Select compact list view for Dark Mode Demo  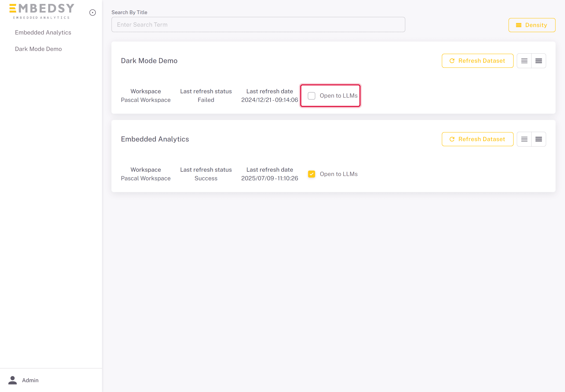[x=524, y=61]
